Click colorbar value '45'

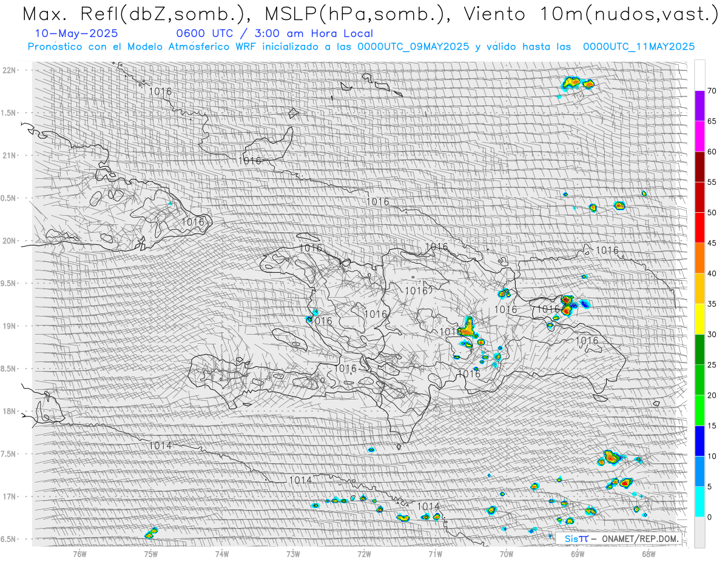pos(712,243)
